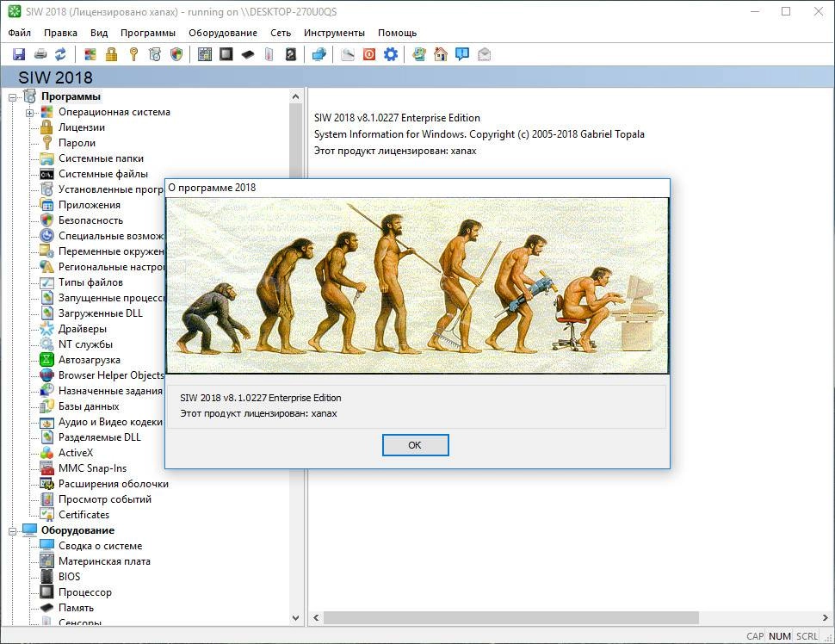Select Расширения оболочки tree item
Image resolution: width=835 pixels, height=644 pixels.
click(114, 484)
